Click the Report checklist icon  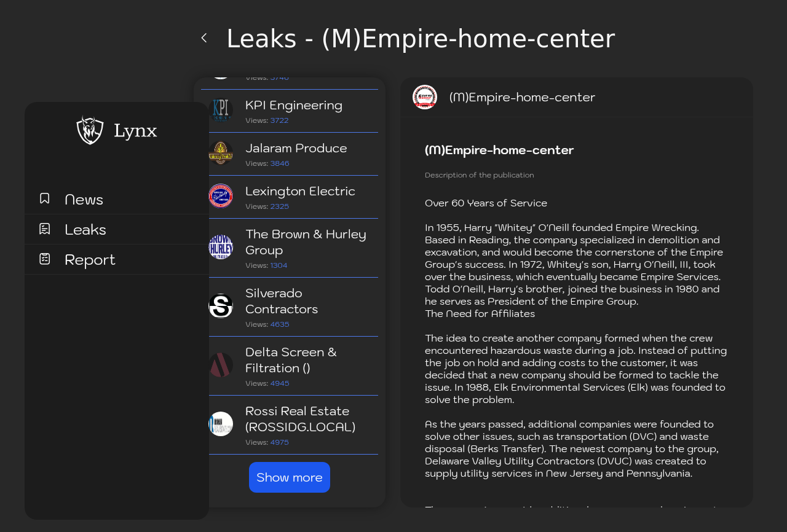tap(44, 259)
